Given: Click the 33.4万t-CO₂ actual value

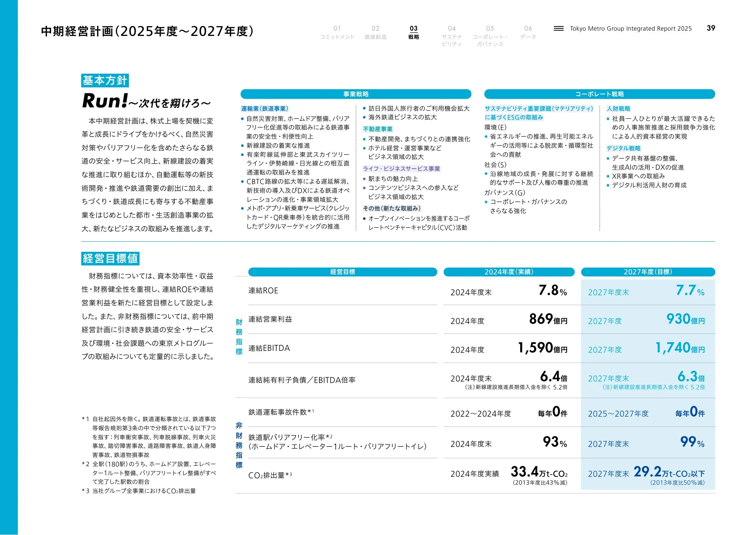Looking at the screenshot, I should 539,472.
